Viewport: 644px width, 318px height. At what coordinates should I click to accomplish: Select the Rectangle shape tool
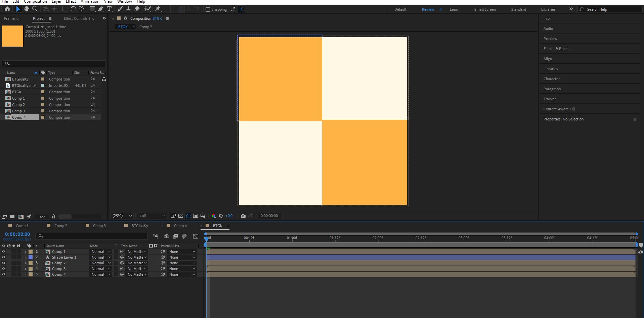coord(92,9)
